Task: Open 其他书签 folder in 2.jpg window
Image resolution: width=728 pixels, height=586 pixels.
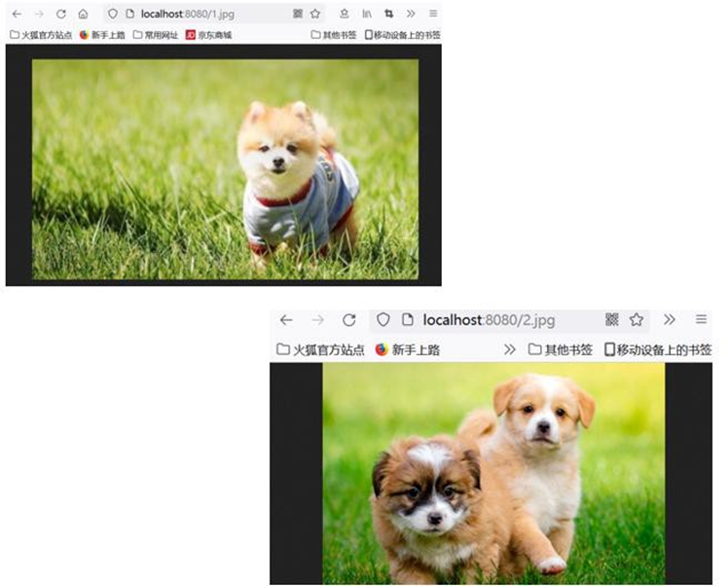Action: coord(561,349)
